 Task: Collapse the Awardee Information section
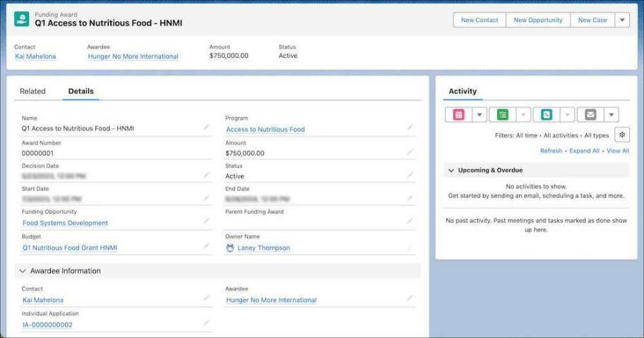[x=23, y=271]
